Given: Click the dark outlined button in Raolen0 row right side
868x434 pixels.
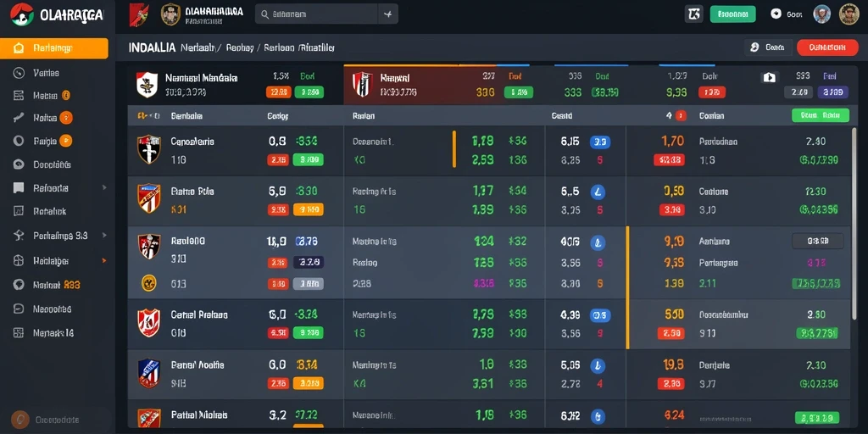Looking at the screenshot, I should click(818, 241).
